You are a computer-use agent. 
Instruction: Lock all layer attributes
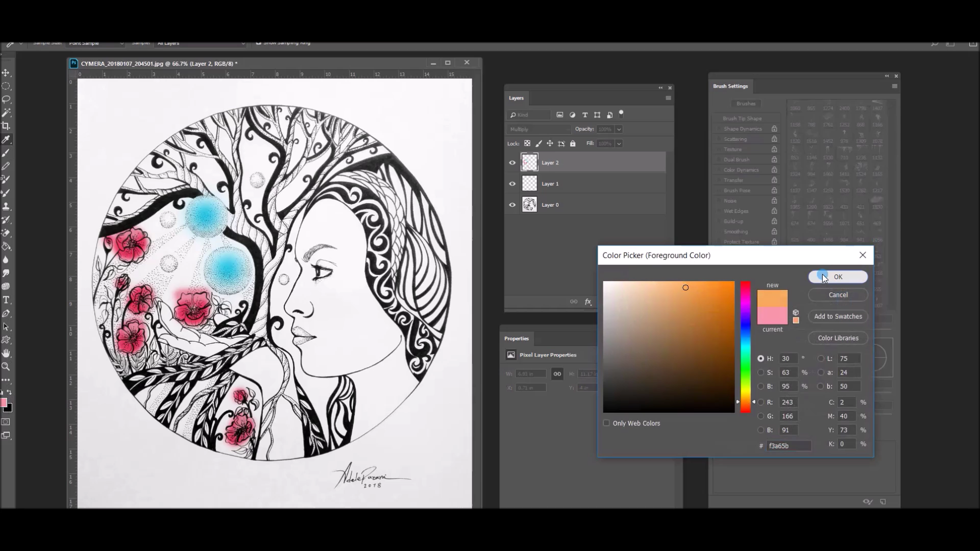pyautogui.click(x=573, y=144)
